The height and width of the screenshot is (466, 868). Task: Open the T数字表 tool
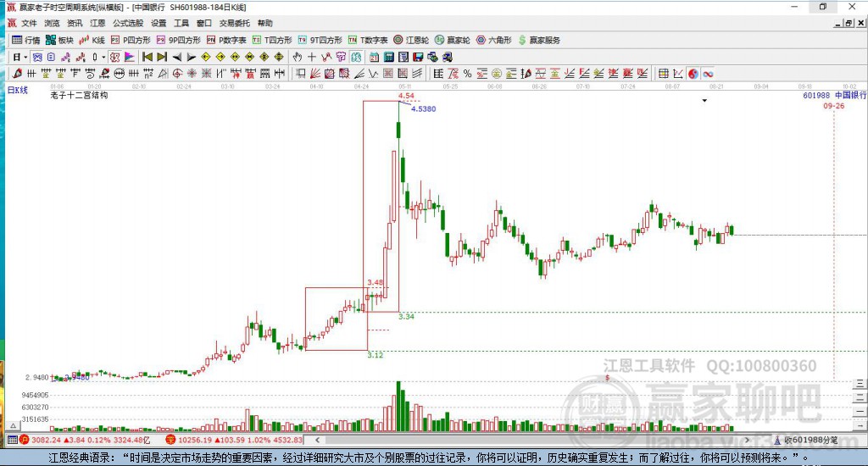tap(368, 40)
